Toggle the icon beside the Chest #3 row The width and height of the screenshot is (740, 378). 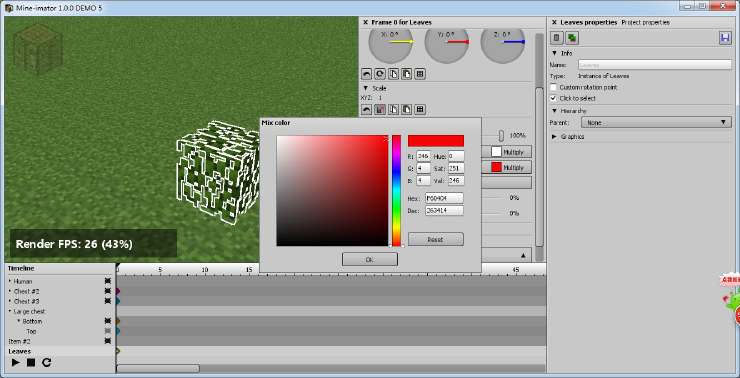click(x=108, y=301)
